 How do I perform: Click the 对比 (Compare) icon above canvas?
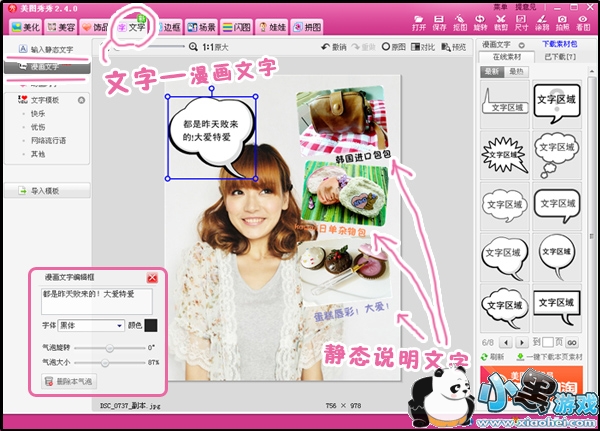coord(425,47)
